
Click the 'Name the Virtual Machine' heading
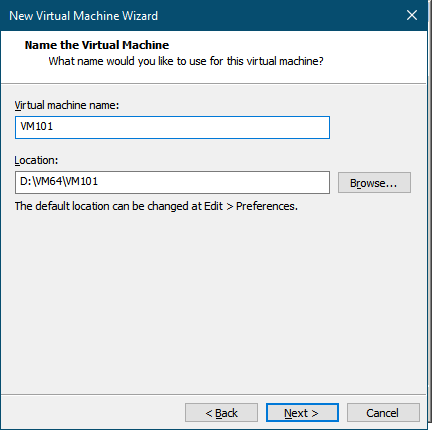point(97,45)
